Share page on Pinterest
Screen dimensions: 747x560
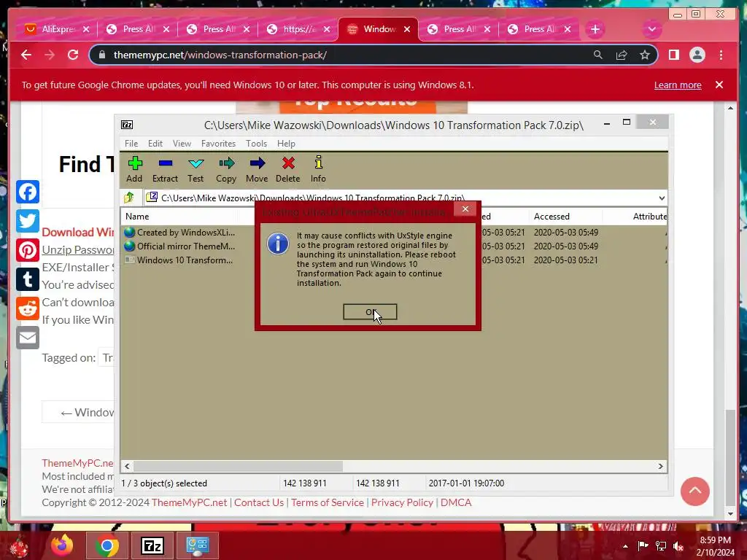pos(28,250)
